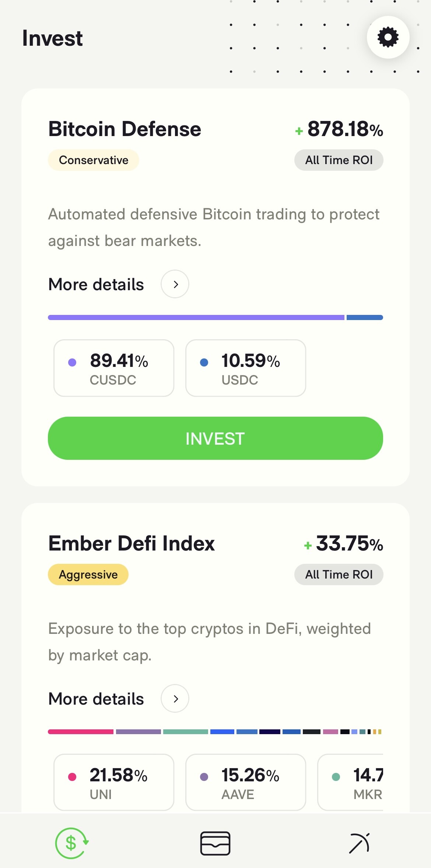Screen dimensions: 431x868
Task: Tap the Conservative risk tag
Action: (x=94, y=160)
